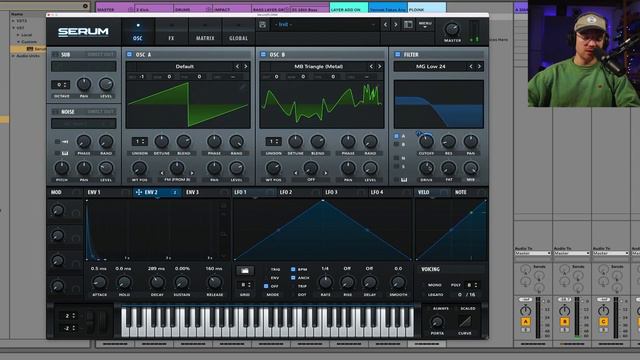Click the Serum logo
Screen dimensions: 640x360
(83, 32)
